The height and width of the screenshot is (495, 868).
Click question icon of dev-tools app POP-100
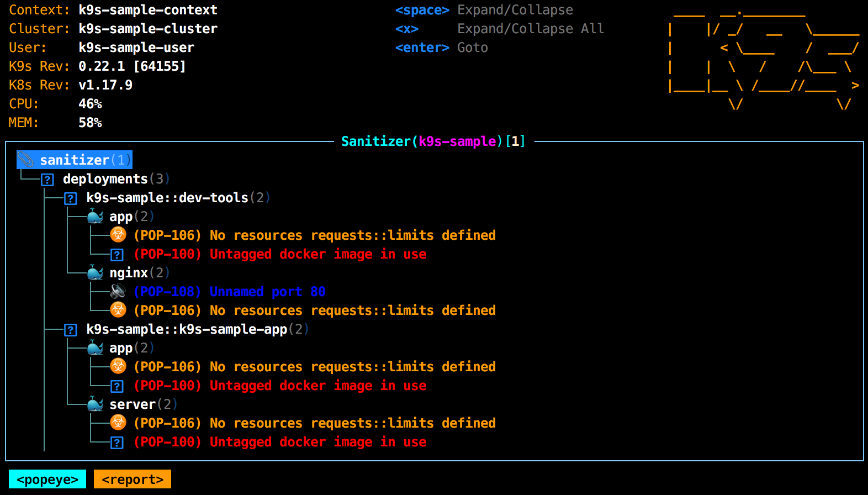(x=117, y=255)
